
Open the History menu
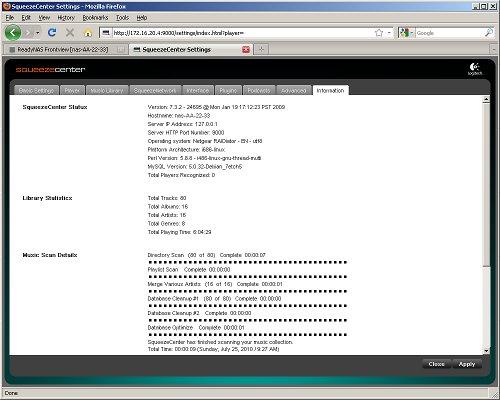point(66,18)
